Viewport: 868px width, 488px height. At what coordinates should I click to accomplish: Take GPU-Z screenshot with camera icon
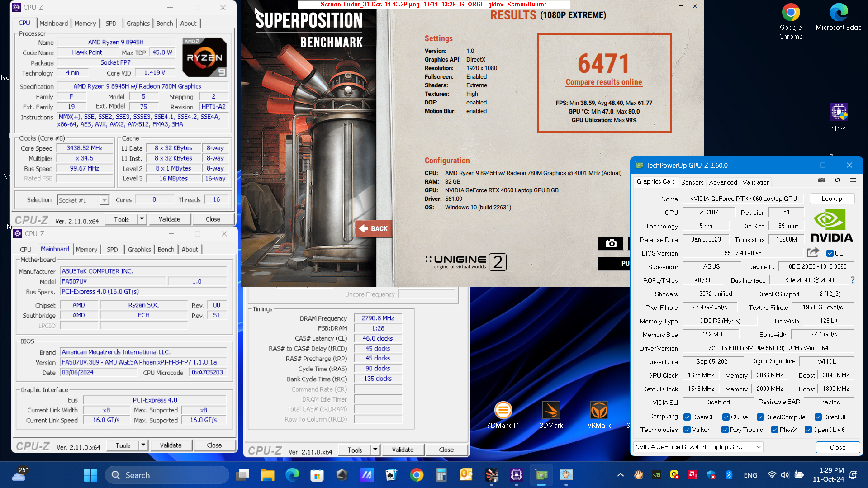click(821, 180)
